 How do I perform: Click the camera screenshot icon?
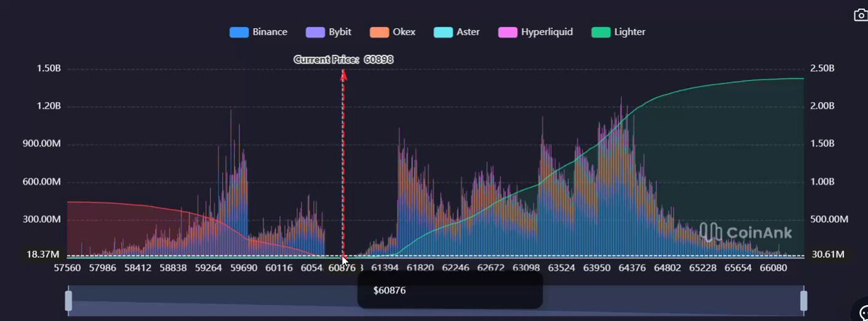tap(861, 15)
